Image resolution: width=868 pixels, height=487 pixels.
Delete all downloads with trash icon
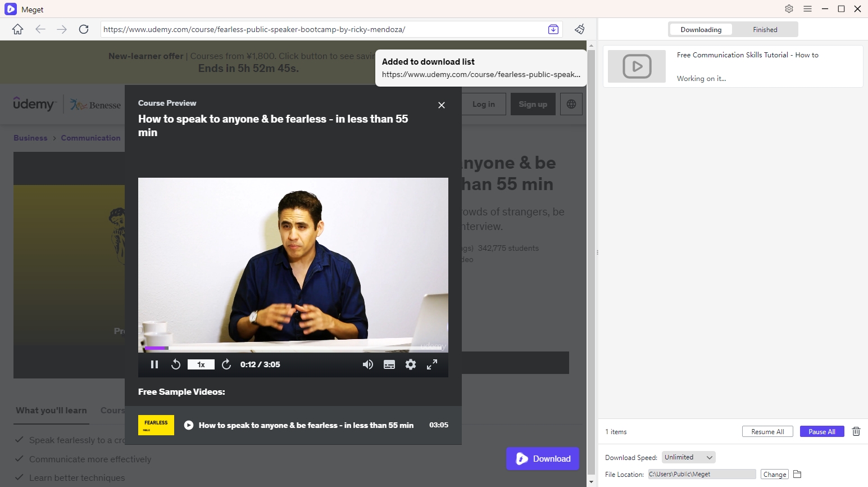point(856,431)
